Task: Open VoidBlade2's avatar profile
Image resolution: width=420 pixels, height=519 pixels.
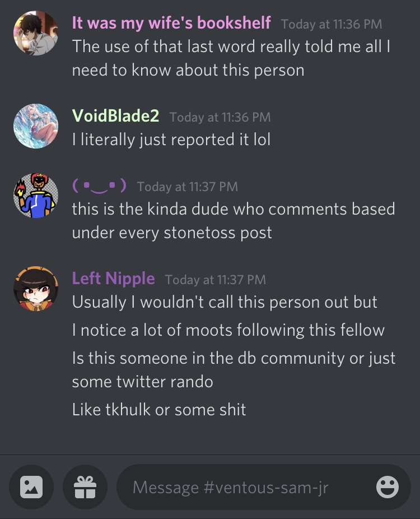Action: tap(36, 126)
